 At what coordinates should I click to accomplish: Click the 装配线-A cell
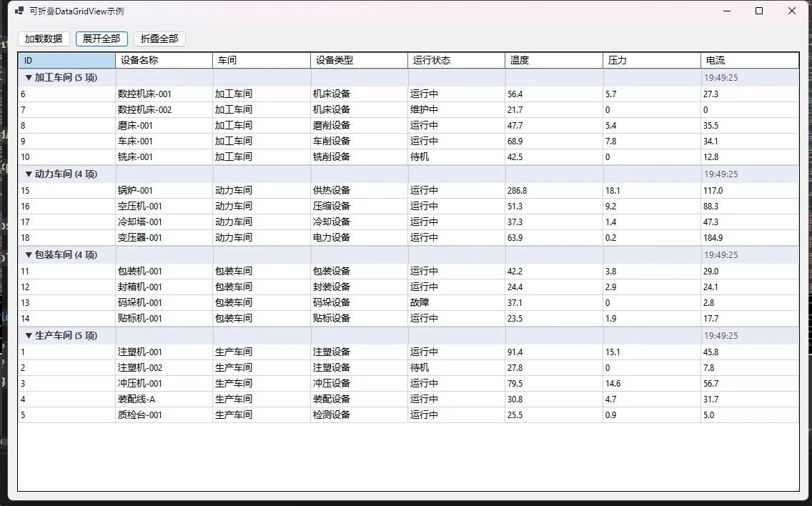(x=137, y=399)
